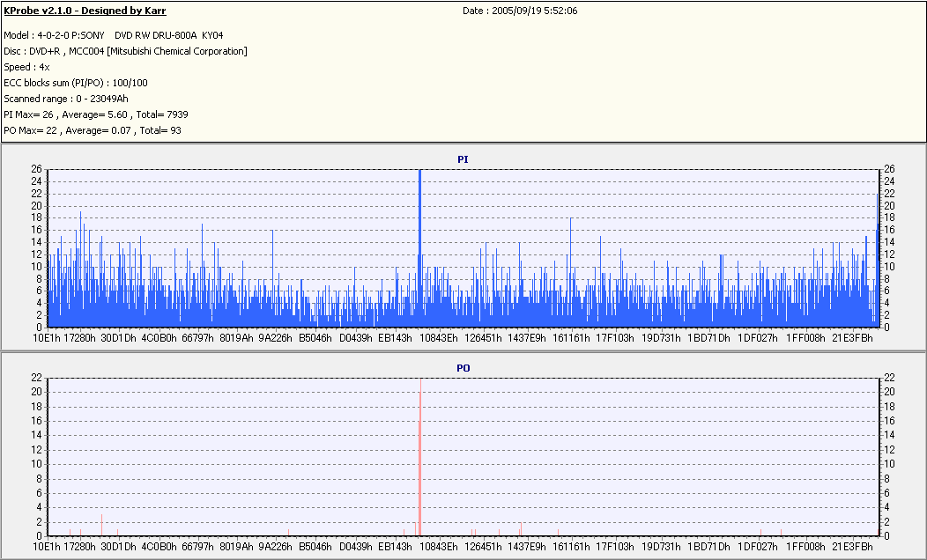Click '1BD71Dh' label under the PI chart
Screen dimensions: 927x560
(708, 338)
